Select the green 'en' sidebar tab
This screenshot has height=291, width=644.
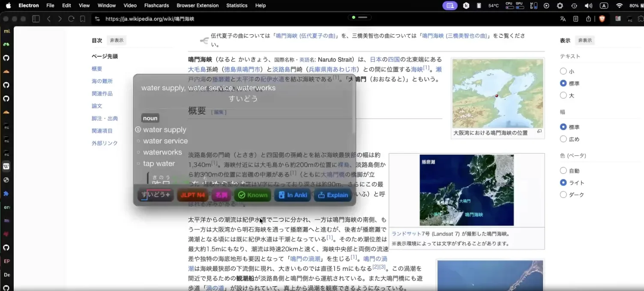pos(6,207)
